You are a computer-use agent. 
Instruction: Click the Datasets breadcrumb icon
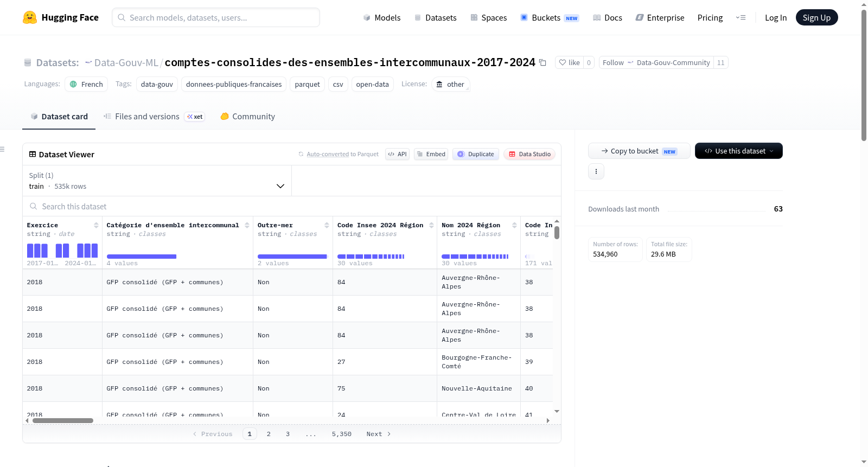click(28, 62)
